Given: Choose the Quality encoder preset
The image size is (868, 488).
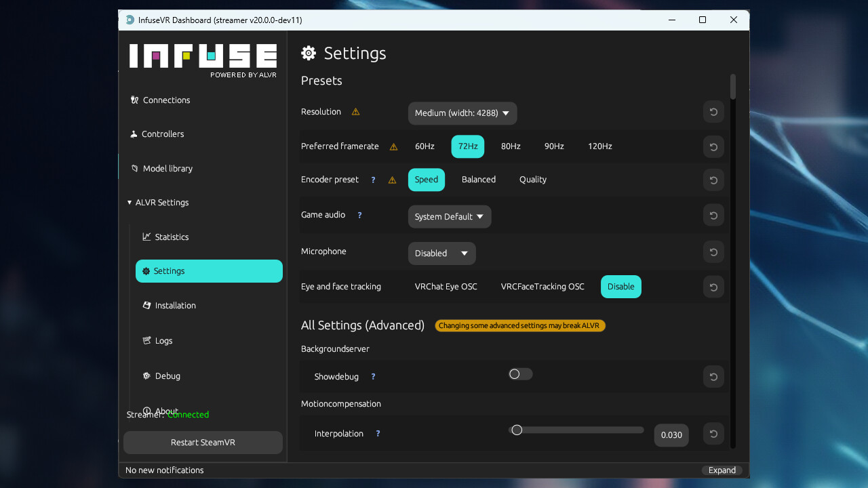Looking at the screenshot, I should pyautogui.click(x=532, y=180).
